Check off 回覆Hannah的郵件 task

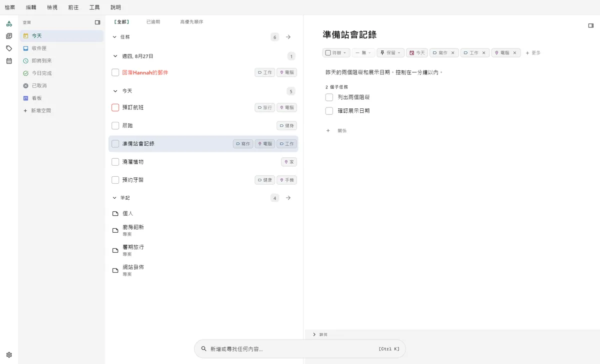pyautogui.click(x=115, y=72)
